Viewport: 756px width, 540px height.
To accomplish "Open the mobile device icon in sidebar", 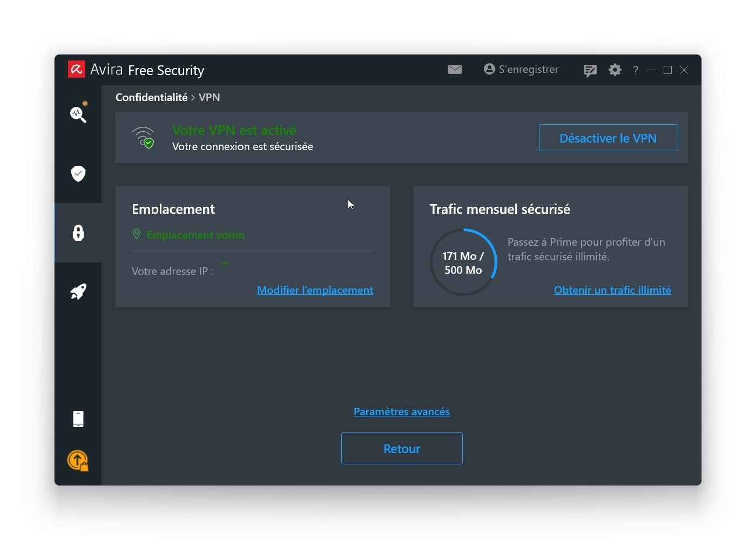I will 78,419.
